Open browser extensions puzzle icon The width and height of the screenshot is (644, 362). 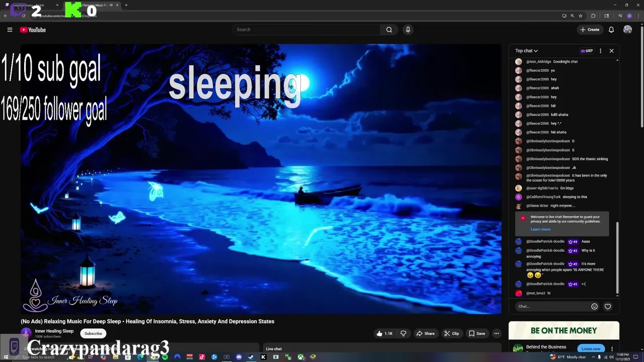click(x=593, y=16)
